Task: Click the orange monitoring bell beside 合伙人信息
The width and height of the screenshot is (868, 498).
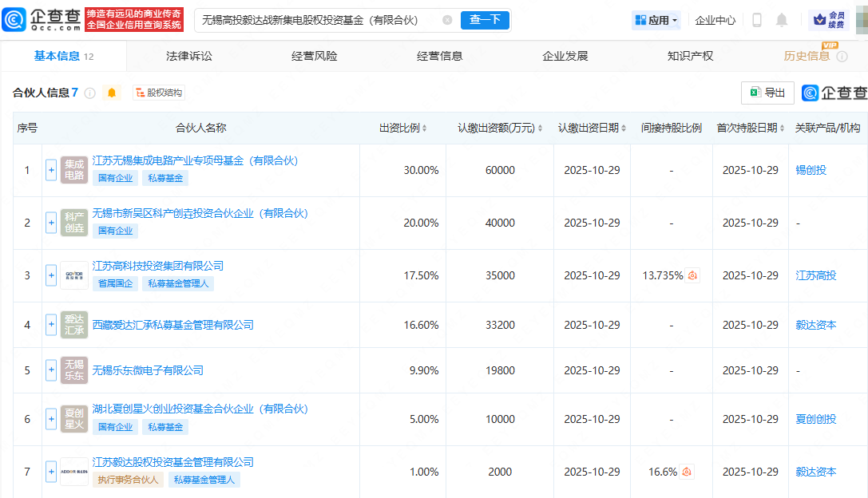Action: [x=112, y=93]
